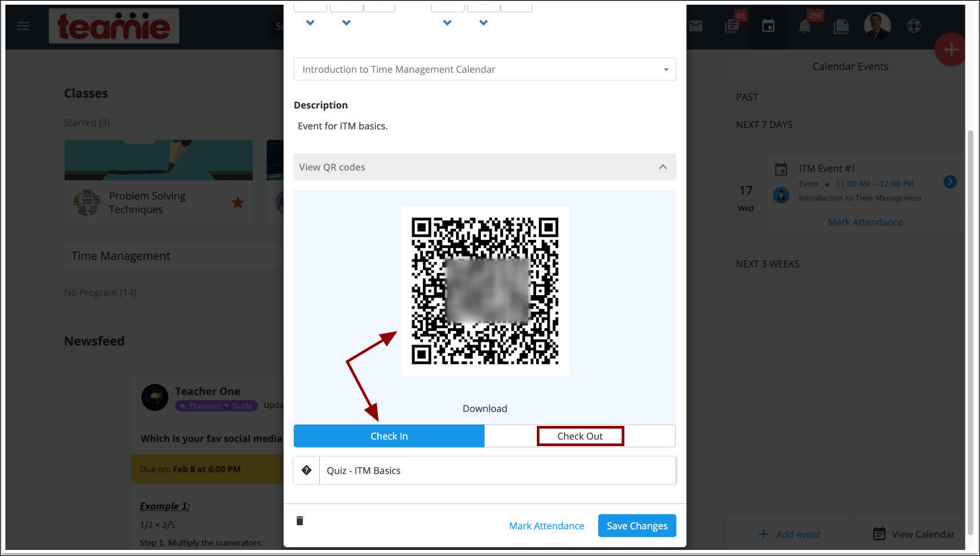980x556 pixels.
Task: Open the help lifebuoy icon
Action: click(x=913, y=26)
